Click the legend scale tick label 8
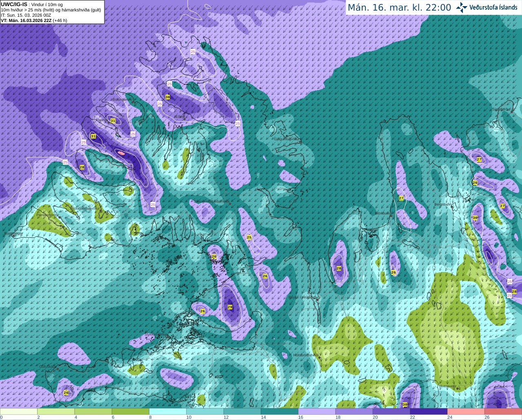 (150, 417)
